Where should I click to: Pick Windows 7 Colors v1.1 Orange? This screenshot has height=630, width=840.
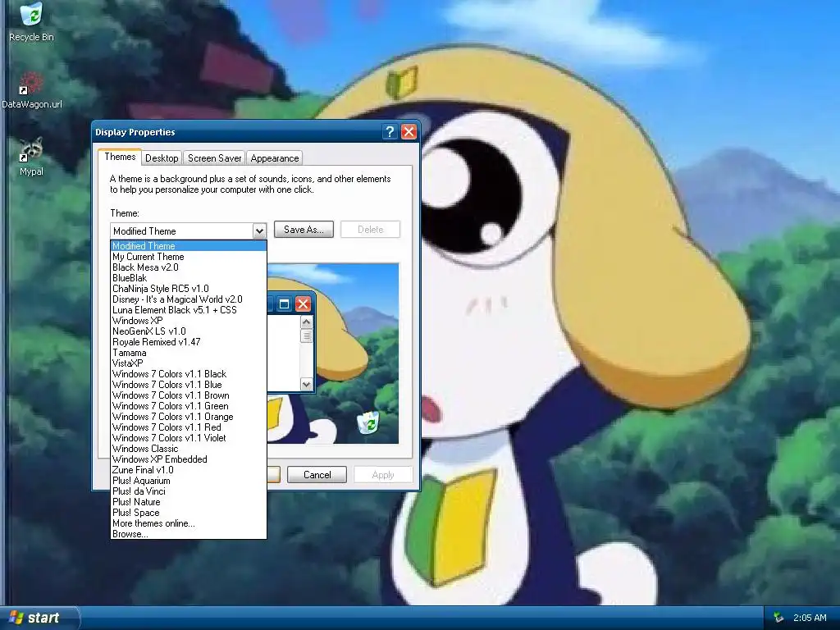pyautogui.click(x=188, y=417)
